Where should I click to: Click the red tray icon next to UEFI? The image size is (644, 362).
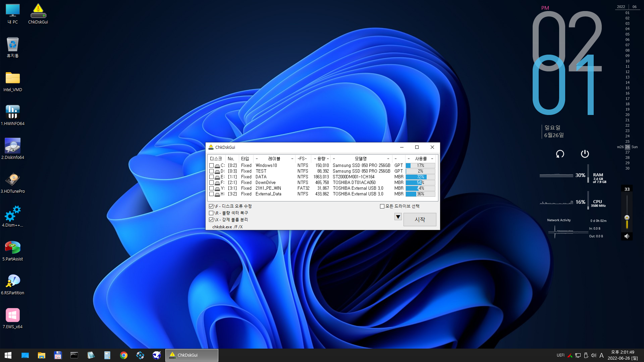click(x=570, y=355)
